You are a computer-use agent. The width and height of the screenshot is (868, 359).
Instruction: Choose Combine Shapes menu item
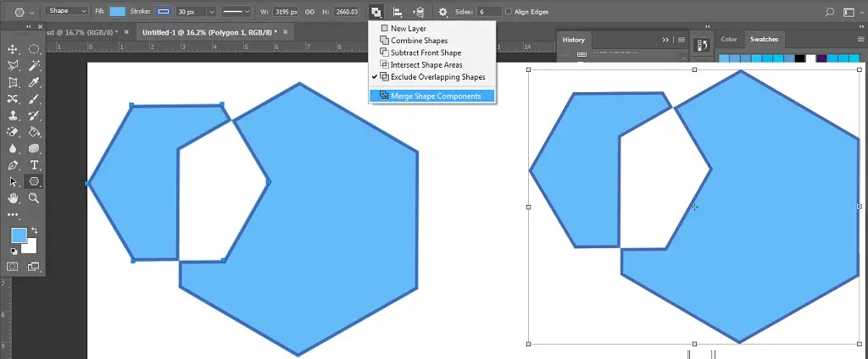(x=432, y=41)
